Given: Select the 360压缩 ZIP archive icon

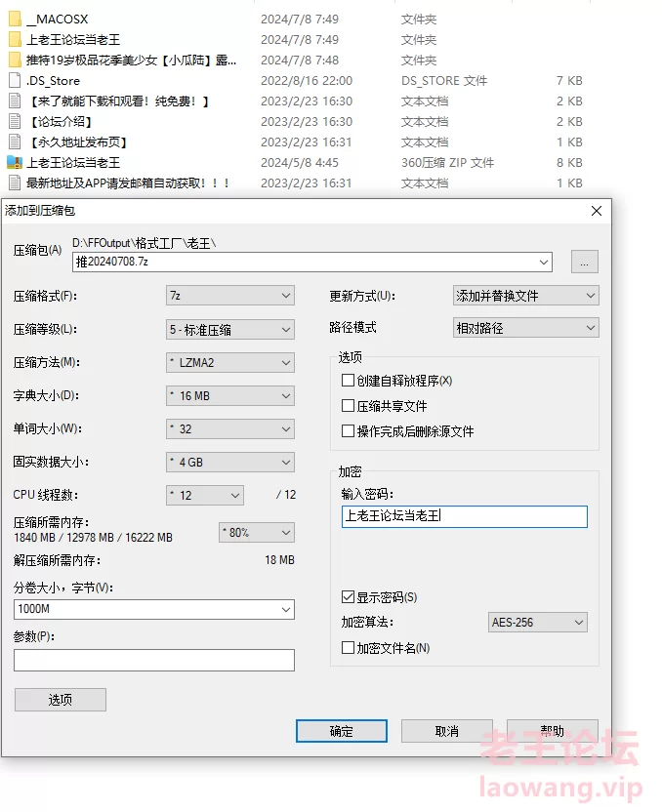Looking at the screenshot, I should click(x=15, y=163).
